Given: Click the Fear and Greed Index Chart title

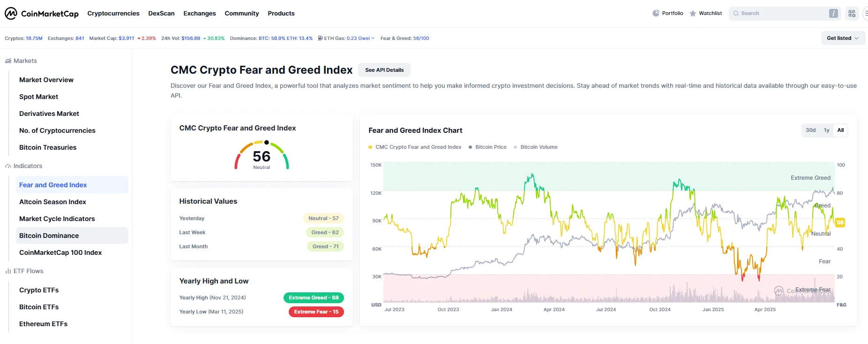Looking at the screenshot, I should (415, 130).
